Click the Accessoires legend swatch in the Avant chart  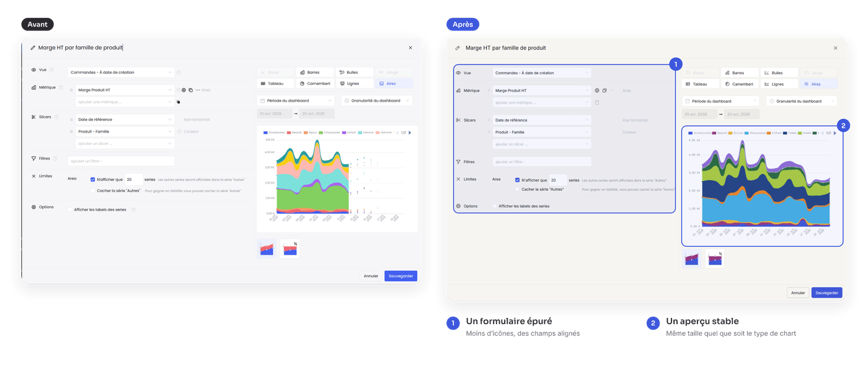click(x=266, y=133)
